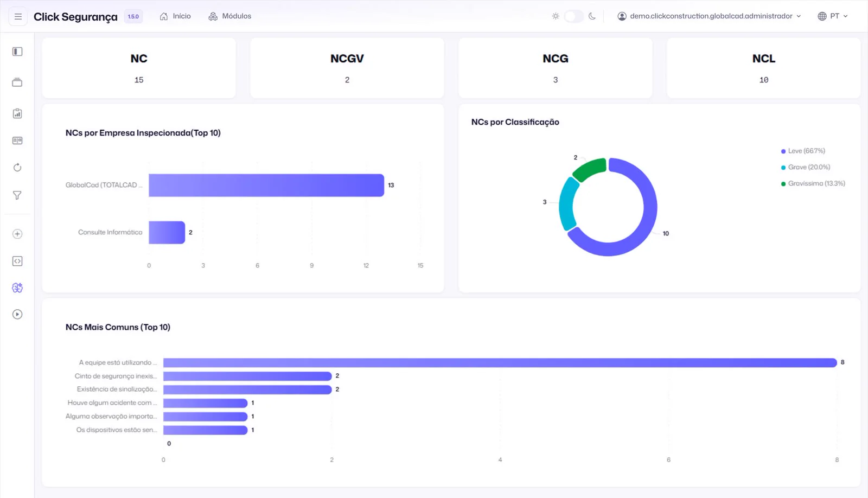Click the play circle icon in sidebar
Screen dimensions: 868x498
click(17, 314)
